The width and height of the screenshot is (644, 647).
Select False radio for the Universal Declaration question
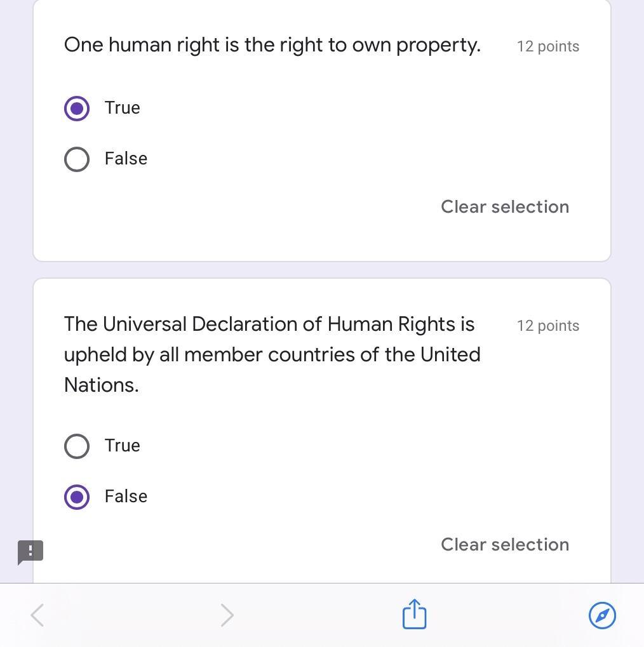[77, 497]
